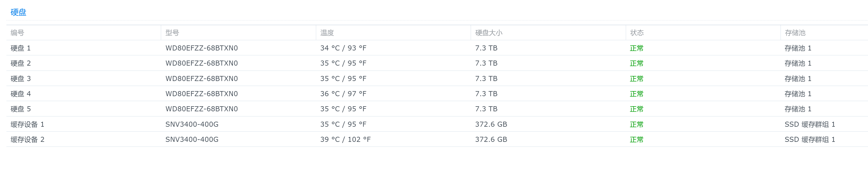Click the 正常 status of 硬盘 1
This screenshot has height=171, width=868.
pos(636,48)
